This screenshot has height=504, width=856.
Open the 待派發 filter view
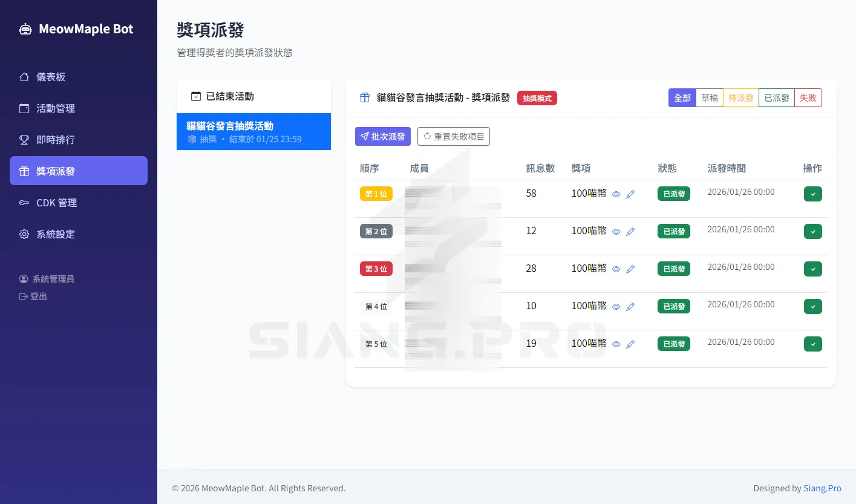740,97
